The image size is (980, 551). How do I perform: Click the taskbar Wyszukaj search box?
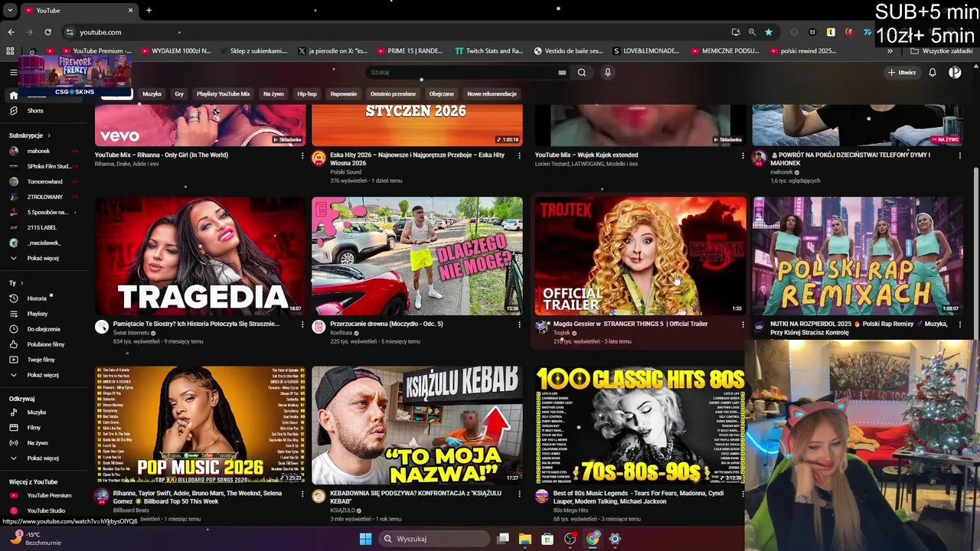[x=434, y=539]
